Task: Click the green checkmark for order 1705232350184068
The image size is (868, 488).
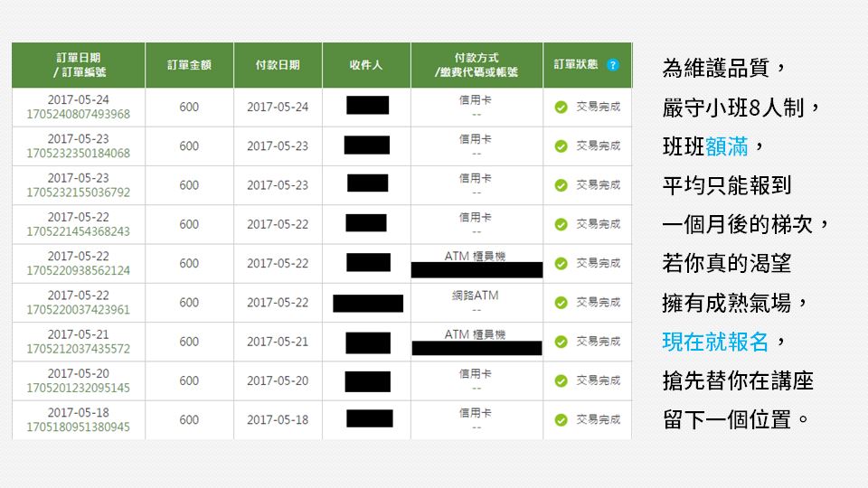Action: tap(561, 146)
